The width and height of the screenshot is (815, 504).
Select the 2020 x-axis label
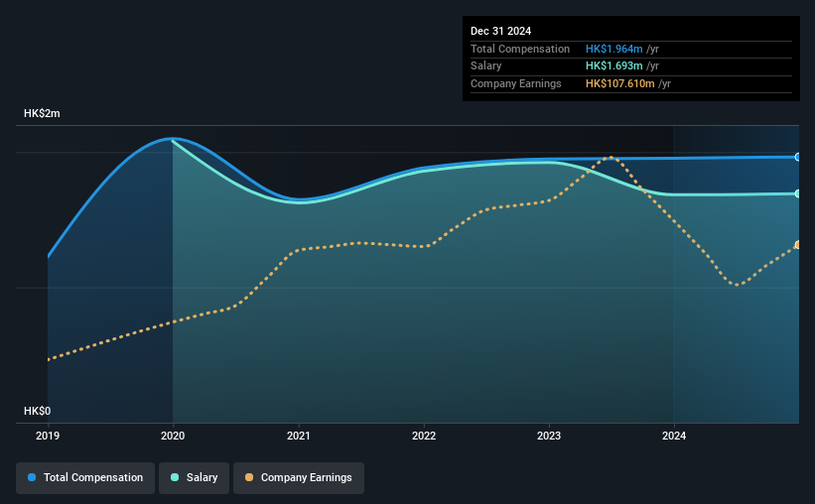click(x=173, y=436)
